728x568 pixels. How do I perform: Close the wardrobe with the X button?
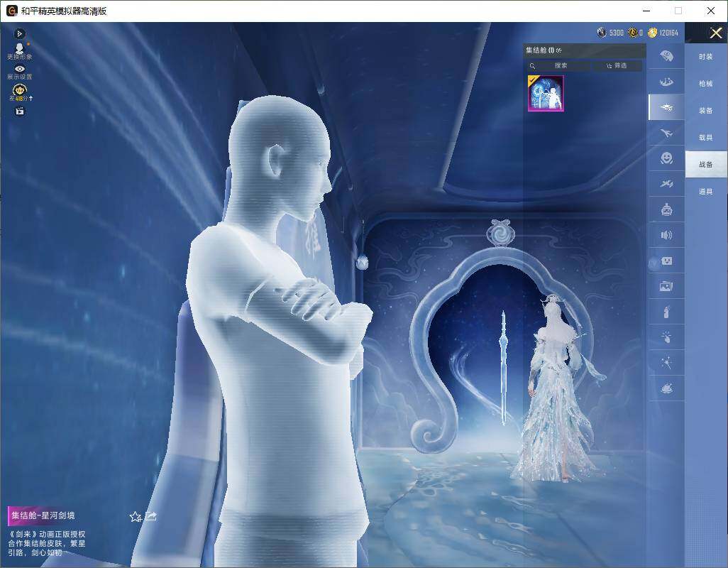click(x=715, y=33)
